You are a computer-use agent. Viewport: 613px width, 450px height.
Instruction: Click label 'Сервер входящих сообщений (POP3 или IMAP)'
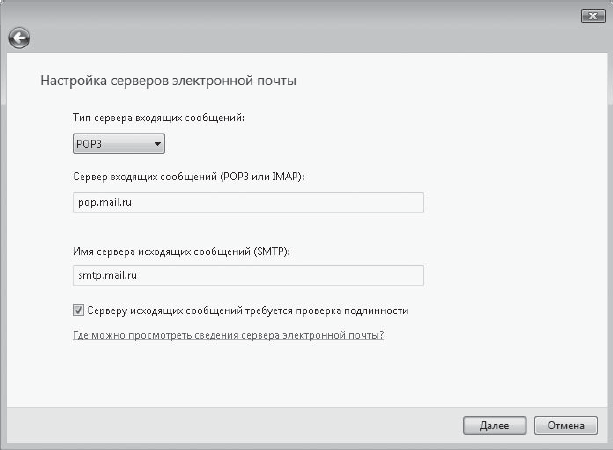click(x=189, y=177)
